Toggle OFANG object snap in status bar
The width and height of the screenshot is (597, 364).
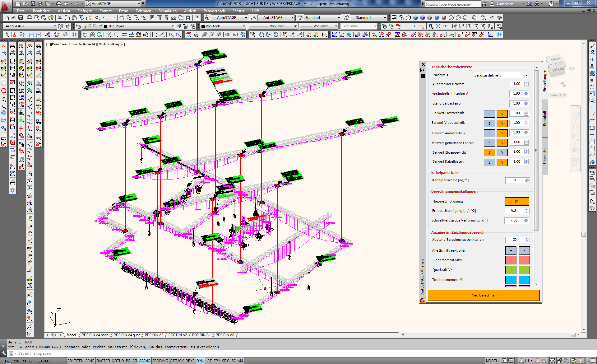(144, 361)
